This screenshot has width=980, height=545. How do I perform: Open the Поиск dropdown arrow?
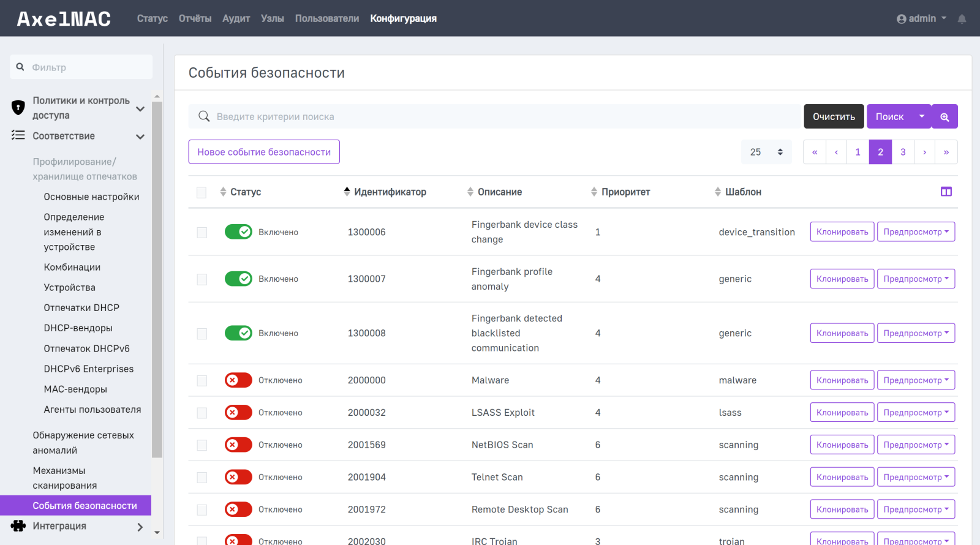click(x=921, y=116)
